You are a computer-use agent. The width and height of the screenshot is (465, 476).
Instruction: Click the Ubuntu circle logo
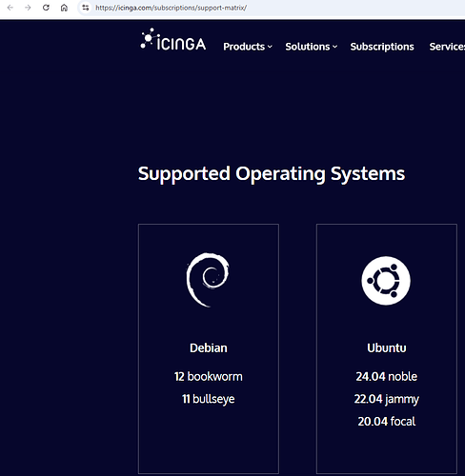(386, 281)
